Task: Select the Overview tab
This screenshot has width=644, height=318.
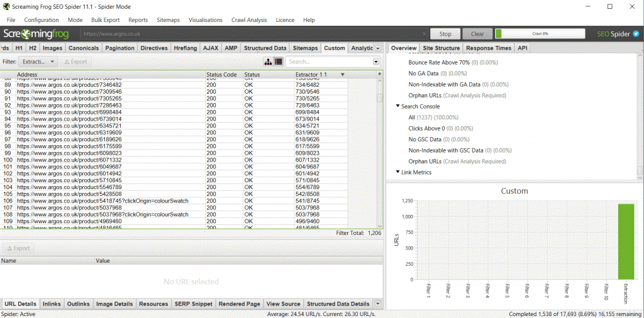Action: pos(404,48)
